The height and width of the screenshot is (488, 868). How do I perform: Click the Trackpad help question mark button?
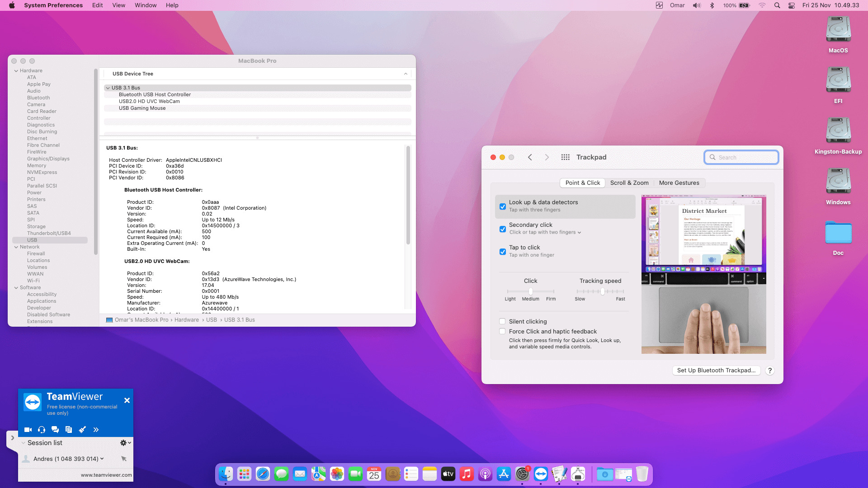770,371
